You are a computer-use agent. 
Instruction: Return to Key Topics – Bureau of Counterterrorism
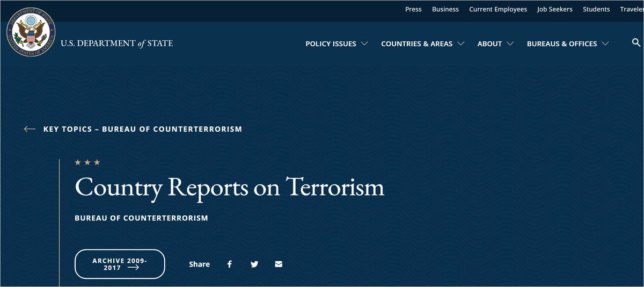pyautogui.click(x=143, y=129)
